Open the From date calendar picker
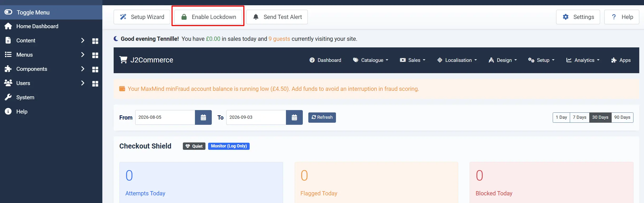644x203 pixels. (203, 117)
